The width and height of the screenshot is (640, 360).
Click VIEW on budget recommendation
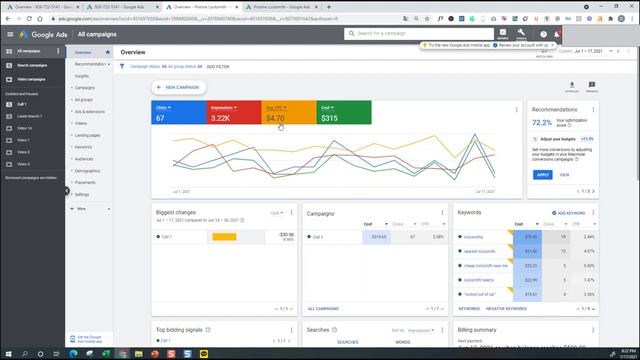pos(564,175)
